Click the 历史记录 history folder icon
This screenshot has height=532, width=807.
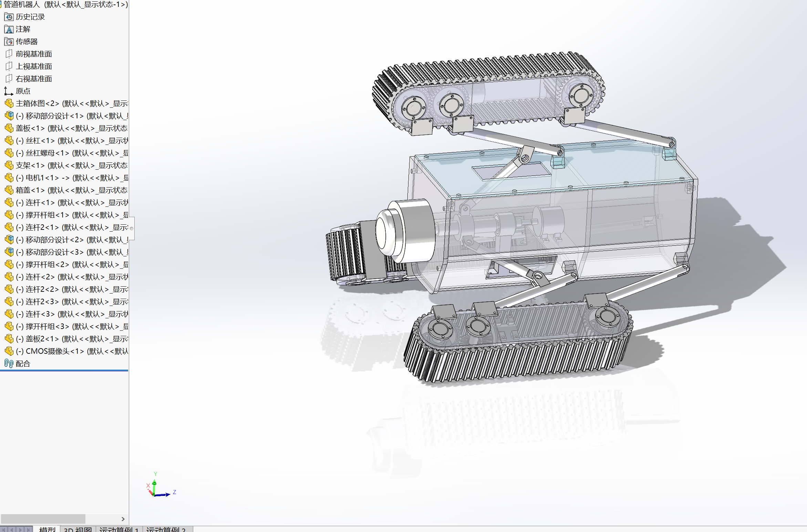click(9, 17)
